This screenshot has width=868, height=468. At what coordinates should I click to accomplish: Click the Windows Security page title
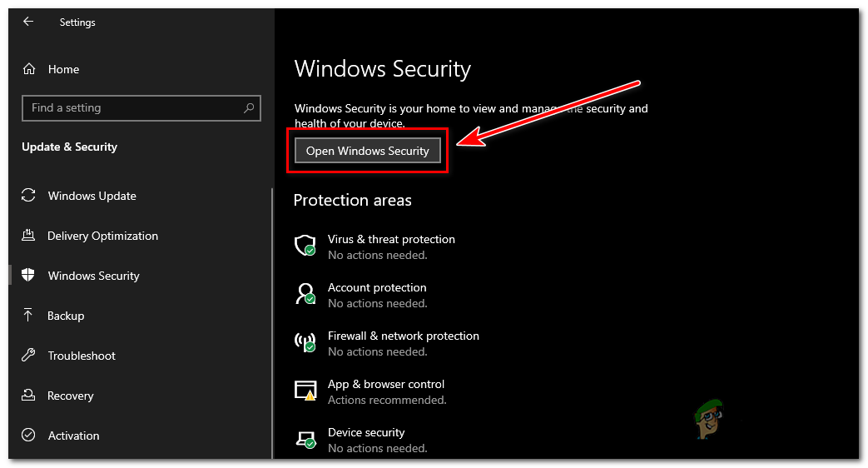(x=383, y=69)
